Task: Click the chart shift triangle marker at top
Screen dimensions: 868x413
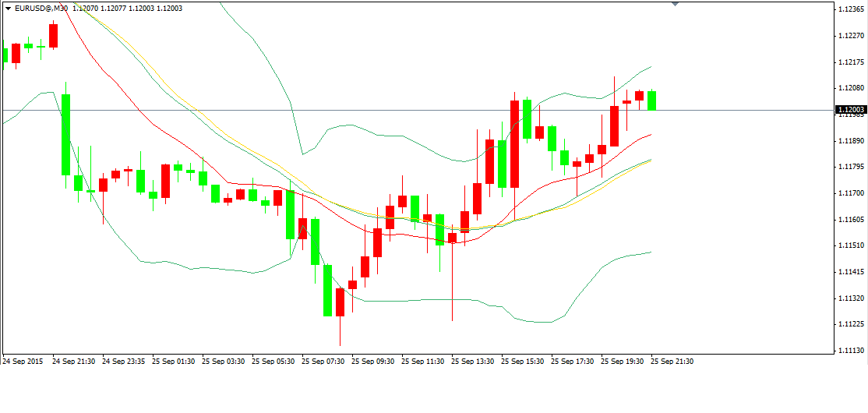Action: [x=675, y=4]
